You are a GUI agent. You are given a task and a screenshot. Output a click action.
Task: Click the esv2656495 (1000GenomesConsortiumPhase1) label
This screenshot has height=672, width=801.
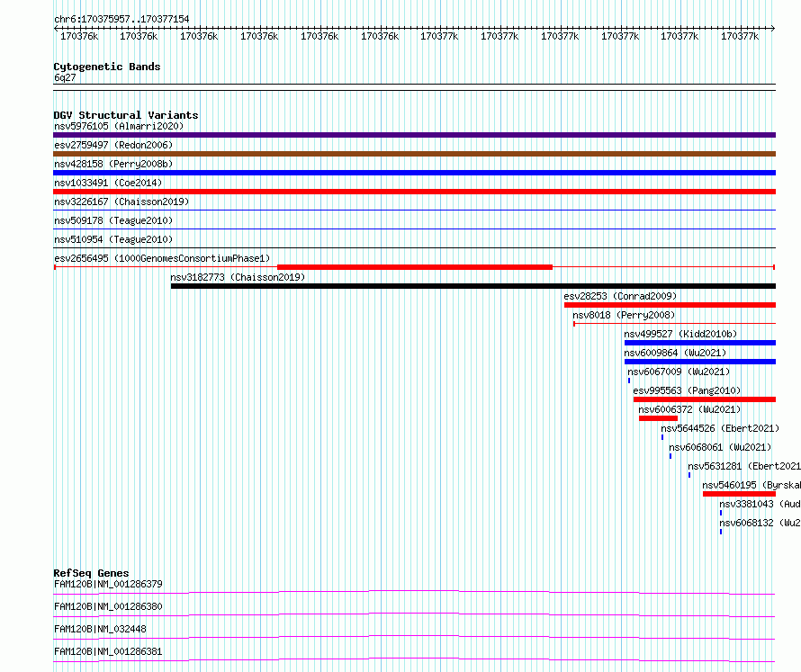point(162,258)
